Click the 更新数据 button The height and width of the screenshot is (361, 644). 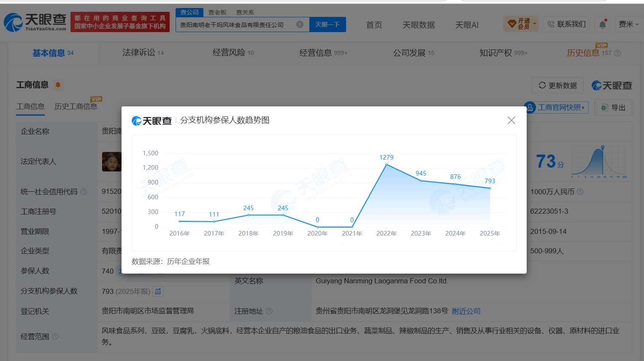click(557, 85)
